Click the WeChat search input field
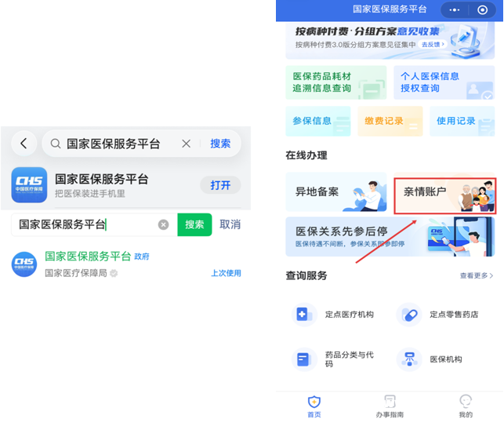 [94, 224]
